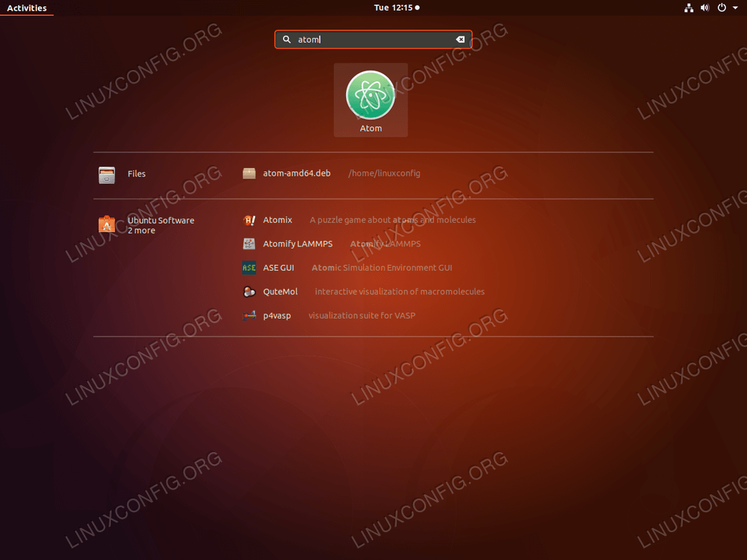
Task: Expand the system menu arrow
Action: click(x=735, y=8)
